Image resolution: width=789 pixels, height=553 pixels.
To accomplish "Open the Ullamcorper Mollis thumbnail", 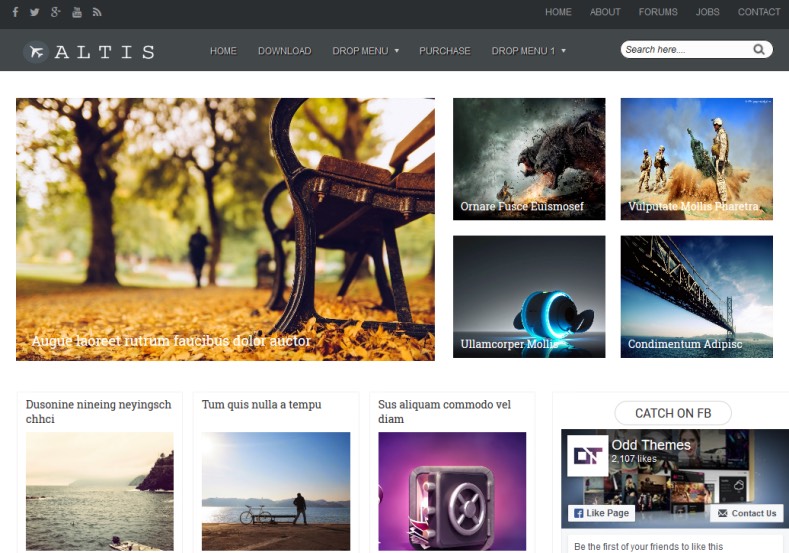I will 529,297.
